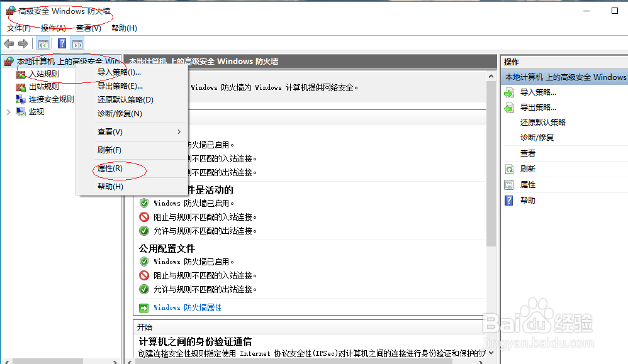Click the properties icon next to 属性 in actions pane
Viewport: 628px width, 364px height.
click(509, 185)
